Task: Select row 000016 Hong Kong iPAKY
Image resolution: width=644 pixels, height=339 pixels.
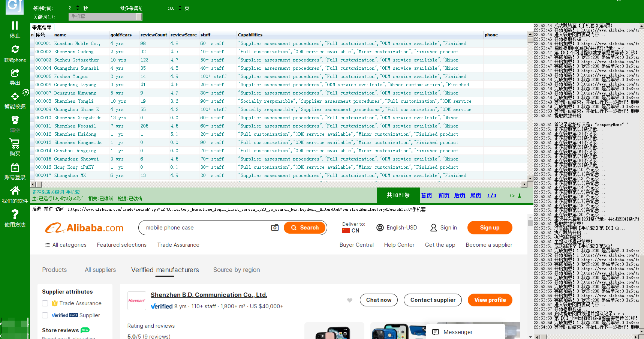Action: tap(279, 167)
